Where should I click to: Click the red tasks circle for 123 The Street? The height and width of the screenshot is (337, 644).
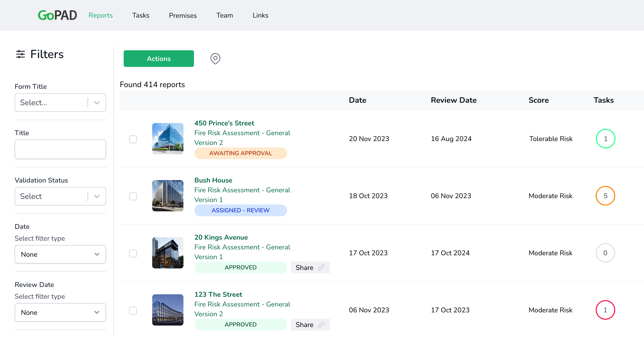(605, 310)
